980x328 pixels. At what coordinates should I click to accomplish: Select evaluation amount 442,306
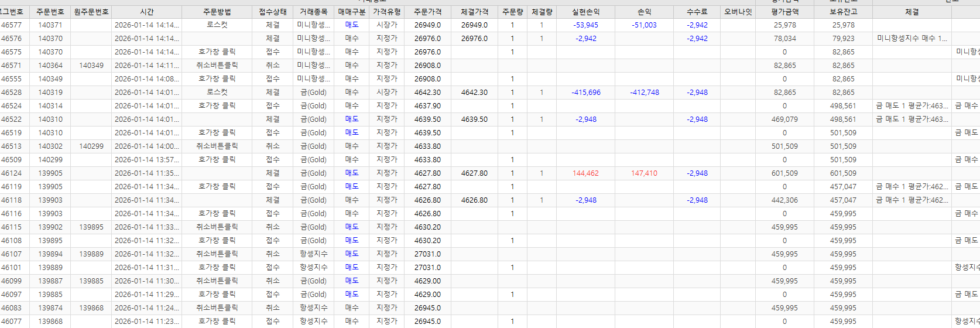click(785, 200)
